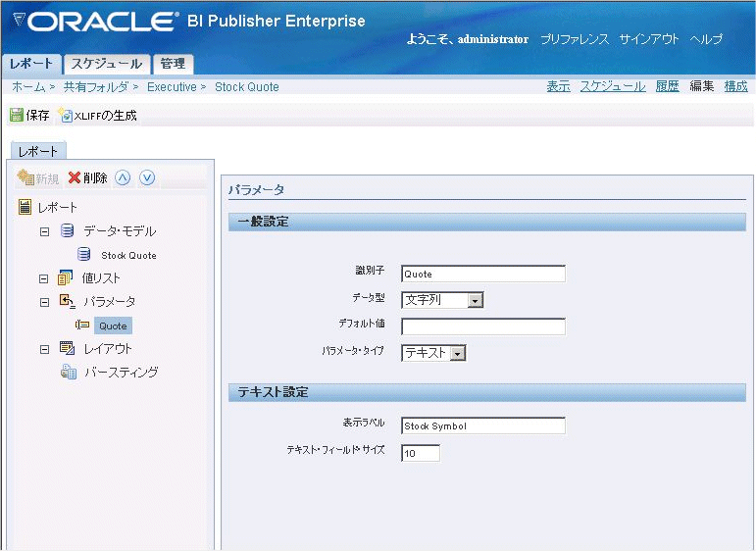Collapse the パラメータ tree node
Viewport: 756px width, 551px height.
pyautogui.click(x=44, y=302)
